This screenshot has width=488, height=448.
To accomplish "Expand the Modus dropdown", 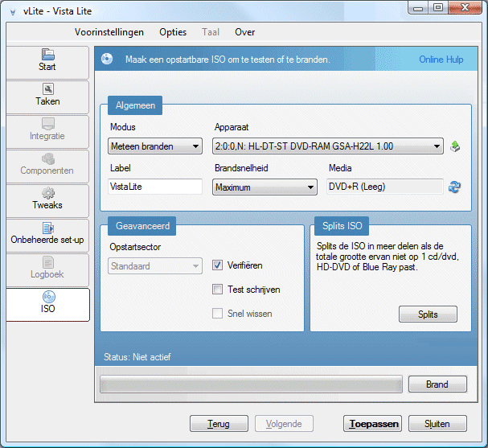I will point(155,146).
